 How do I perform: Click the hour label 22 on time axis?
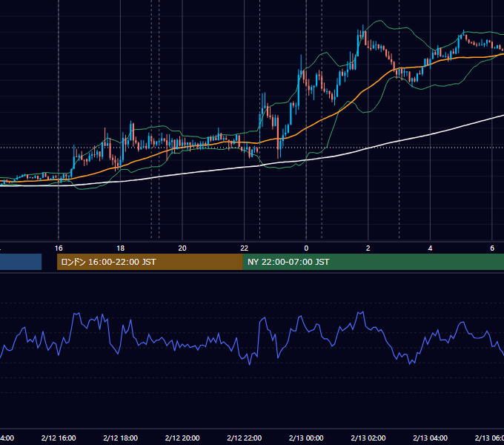(x=245, y=248)
